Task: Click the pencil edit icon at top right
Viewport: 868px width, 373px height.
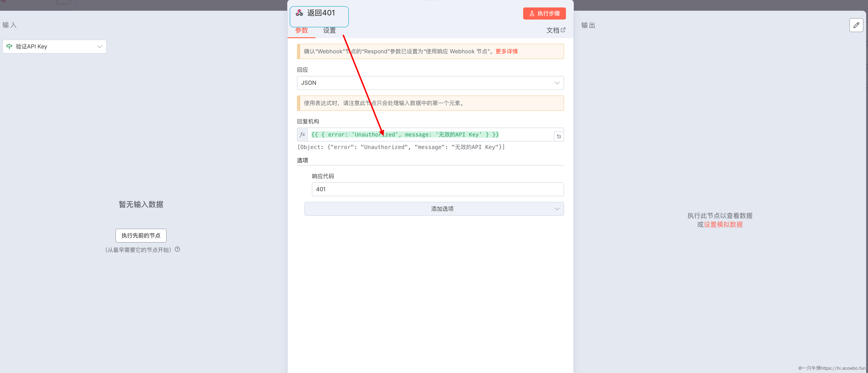Action: 856,25
